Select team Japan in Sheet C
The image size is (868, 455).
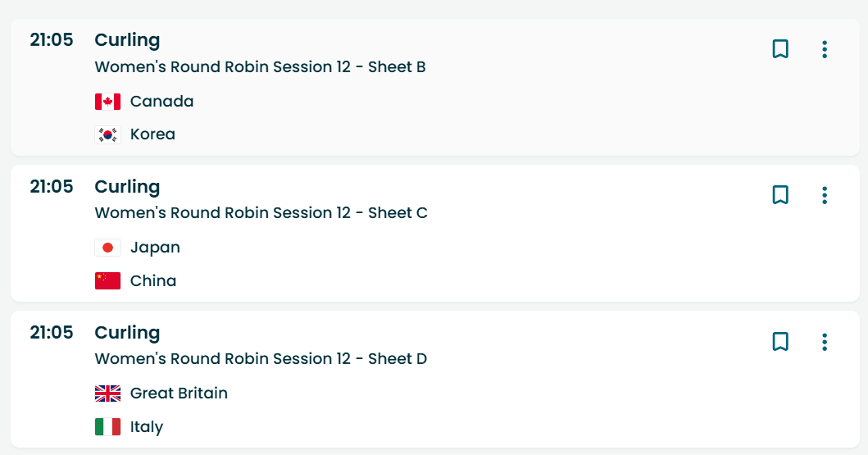tap(155, 248)
